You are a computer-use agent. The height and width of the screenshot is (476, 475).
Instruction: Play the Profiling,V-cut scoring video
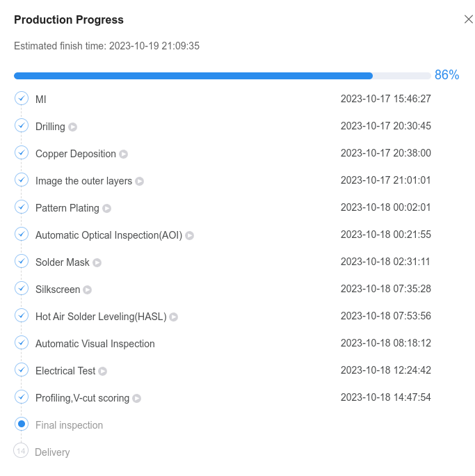tap(137, 398)
